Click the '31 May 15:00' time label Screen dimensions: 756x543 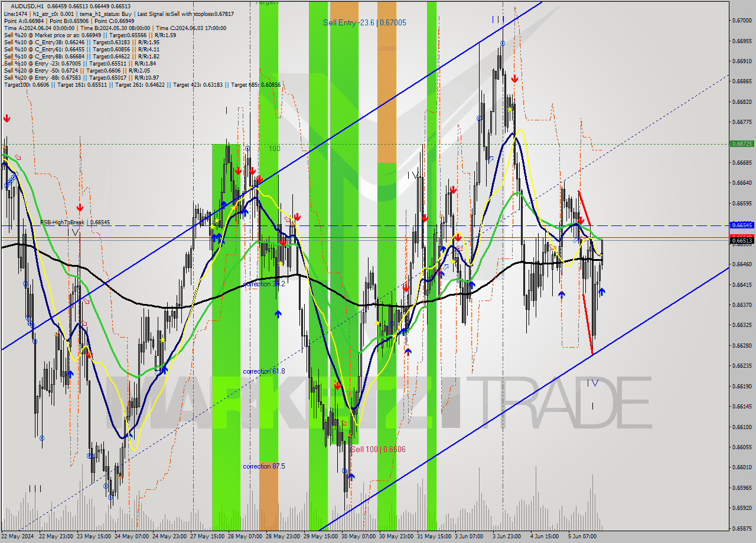click(435, 537)
